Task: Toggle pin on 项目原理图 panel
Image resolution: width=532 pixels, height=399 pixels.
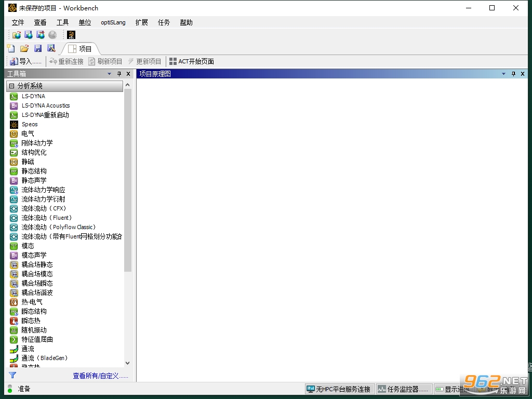Action: (x=513, y=74)
